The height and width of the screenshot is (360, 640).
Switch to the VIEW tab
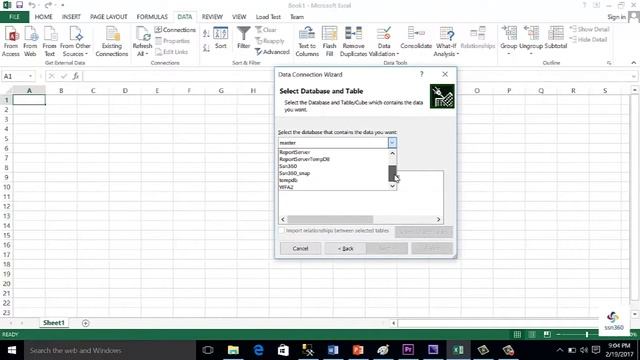(239, 17)
